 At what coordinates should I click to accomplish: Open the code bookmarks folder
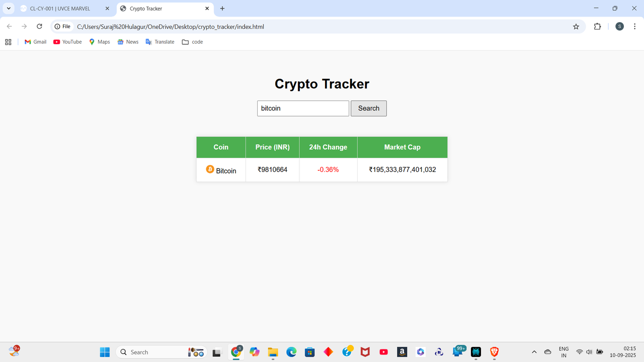click(x=192, y=42)
